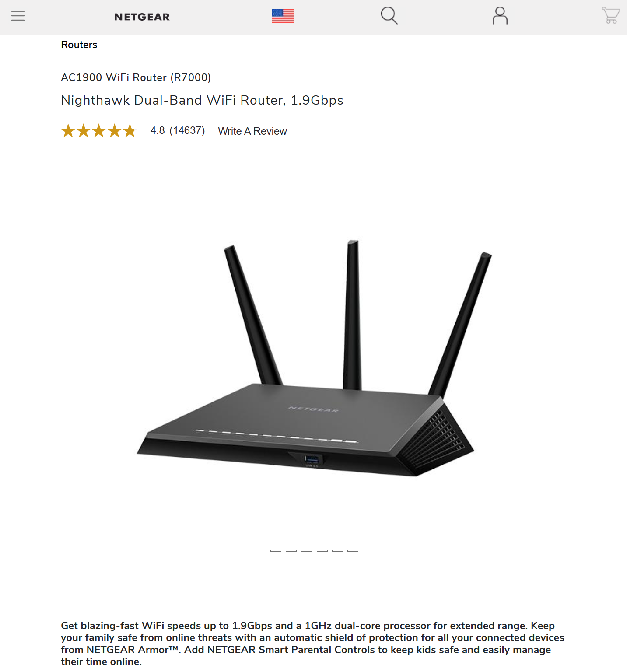This screenshot has height=672, width=627.
Task: Select the sixth carousel slide indicator
Action: pyautogui.click(x=353, y=551)
